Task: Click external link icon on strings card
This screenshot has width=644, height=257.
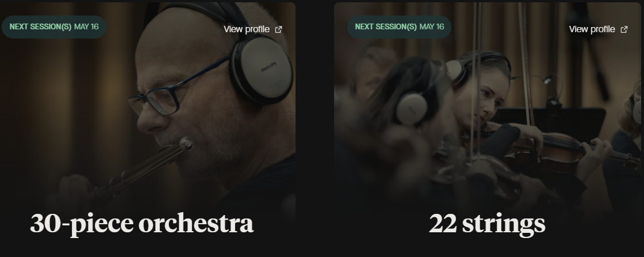Action: point(624,29)
